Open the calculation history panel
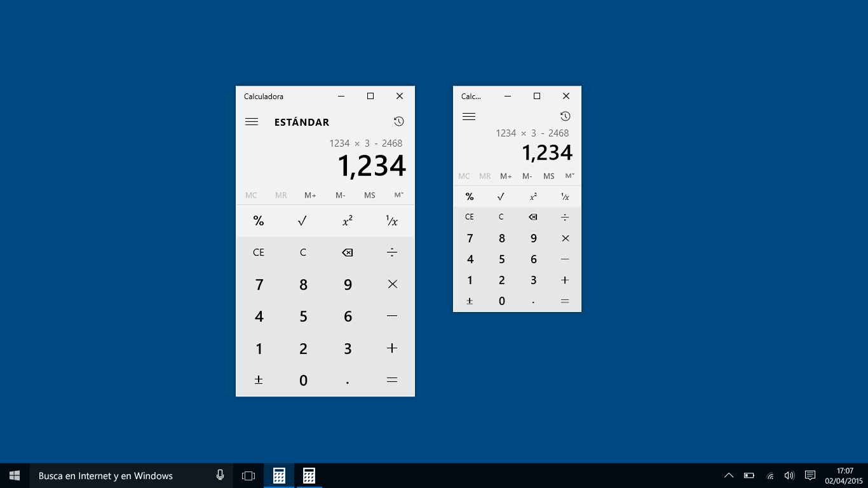The width and height of the screenshot is (868, 488). click(x=399, y=121)
